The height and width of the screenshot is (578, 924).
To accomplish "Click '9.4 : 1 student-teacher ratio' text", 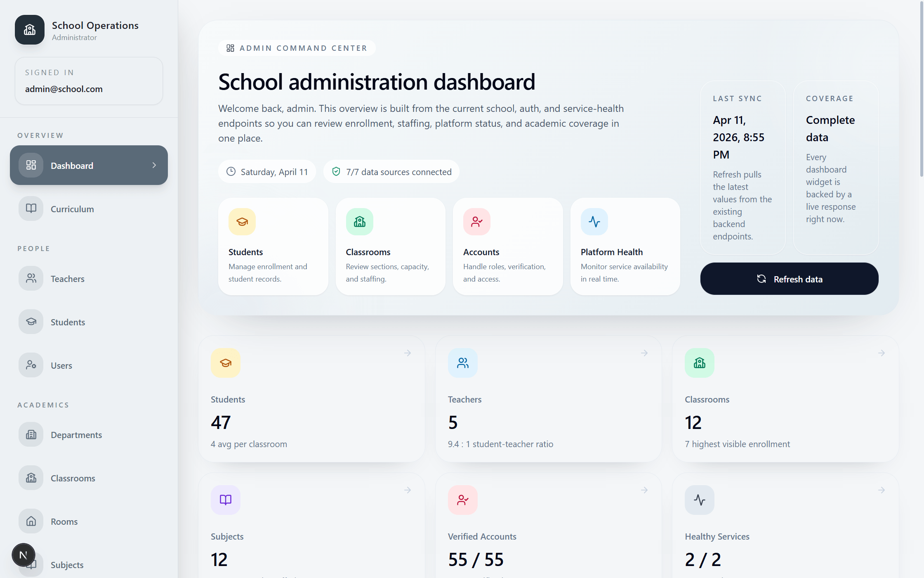I will (500, 444).
